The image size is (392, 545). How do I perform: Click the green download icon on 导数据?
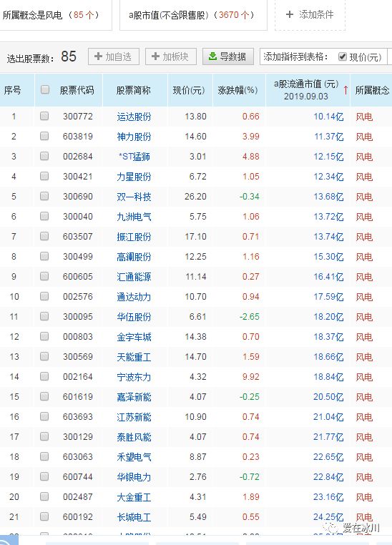[x=212, y=57]
